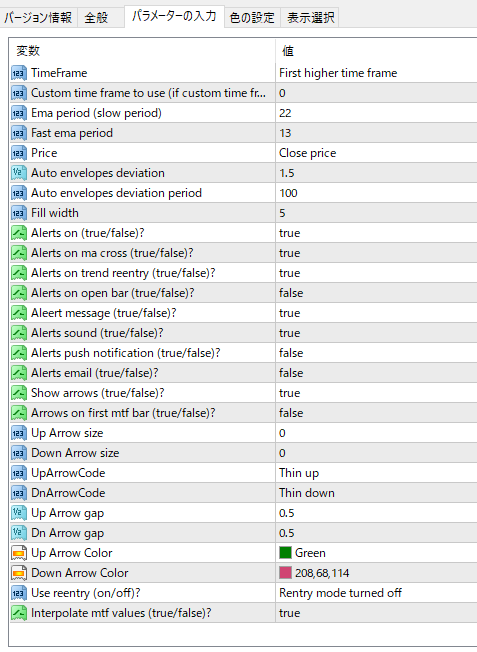Select the 'Interpolate mtf values (true/false)?' label

point(121,613)
